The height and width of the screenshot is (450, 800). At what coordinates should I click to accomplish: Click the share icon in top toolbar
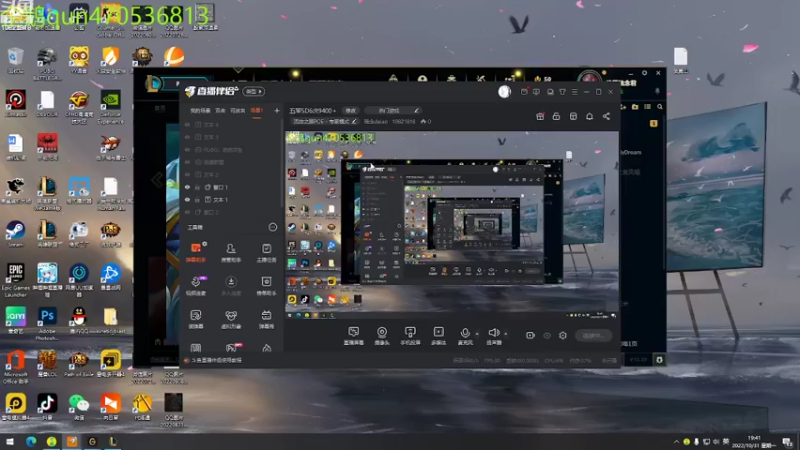coord(606,116)
